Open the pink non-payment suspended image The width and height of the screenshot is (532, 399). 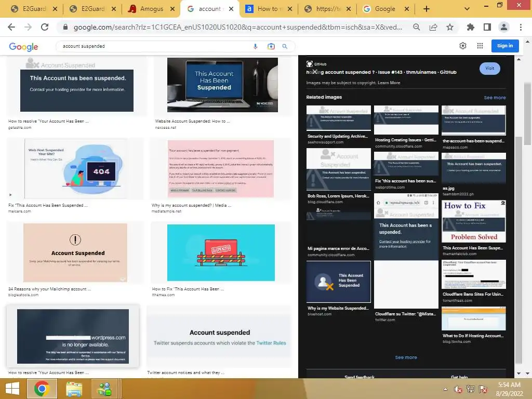click(221, 169)
